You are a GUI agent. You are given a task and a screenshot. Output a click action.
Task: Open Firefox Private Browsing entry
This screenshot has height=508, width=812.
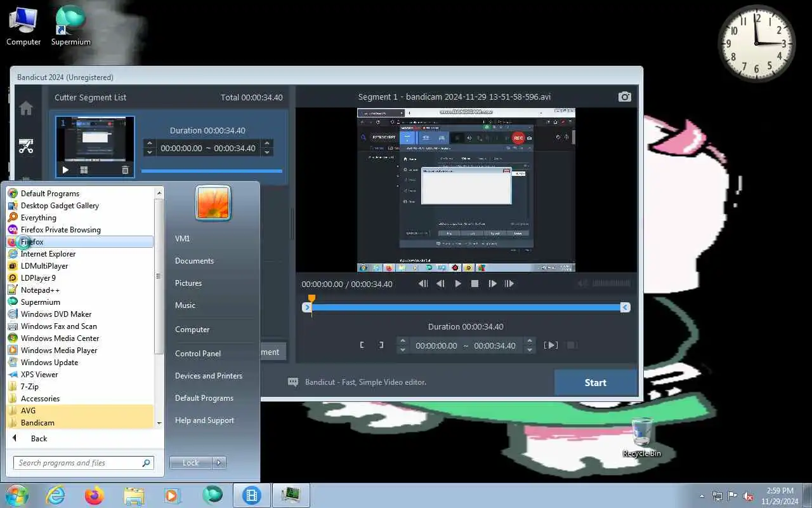[80, 230]
